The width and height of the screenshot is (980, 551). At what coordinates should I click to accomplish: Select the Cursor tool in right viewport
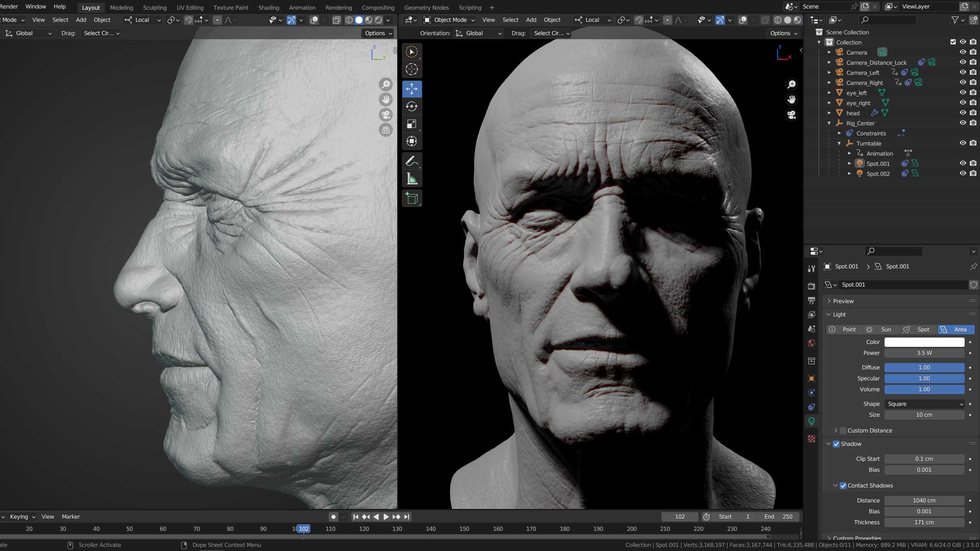click(412, 70)
